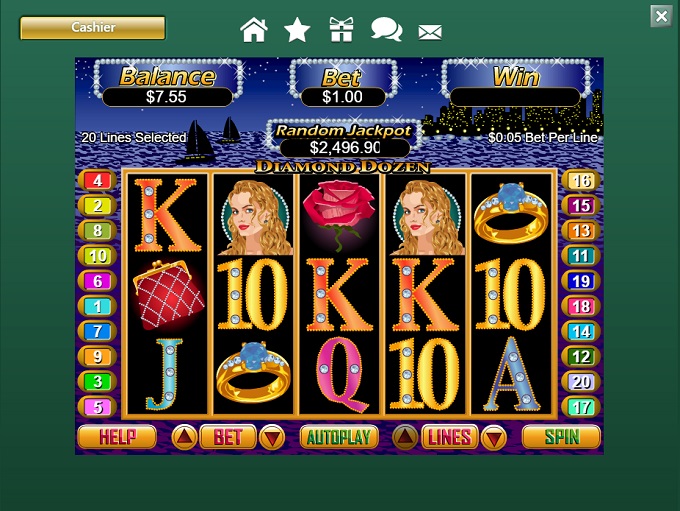Image resolution: width=680 pixels, height=511 pixels.
Task: Select payline 16 indicator
Action: point(581,180)
